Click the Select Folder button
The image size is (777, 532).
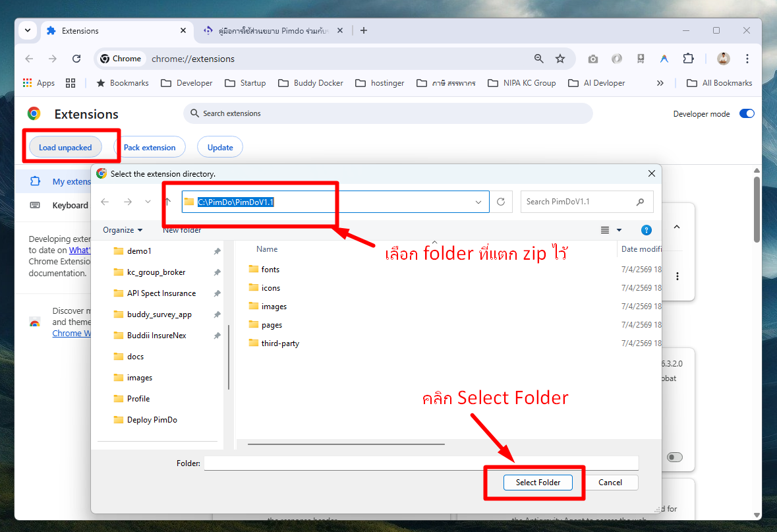[x=538, y=483]
